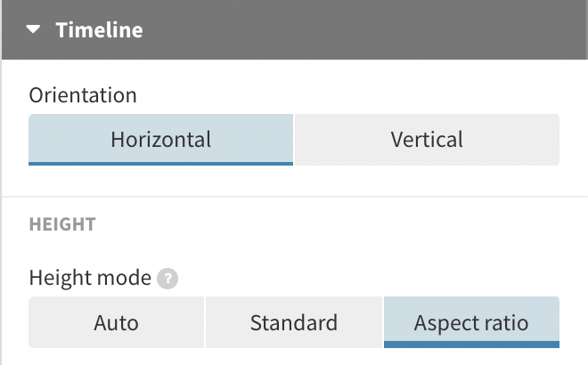
Task: Select Aspect ratio height mode
Action: point(471,322)
